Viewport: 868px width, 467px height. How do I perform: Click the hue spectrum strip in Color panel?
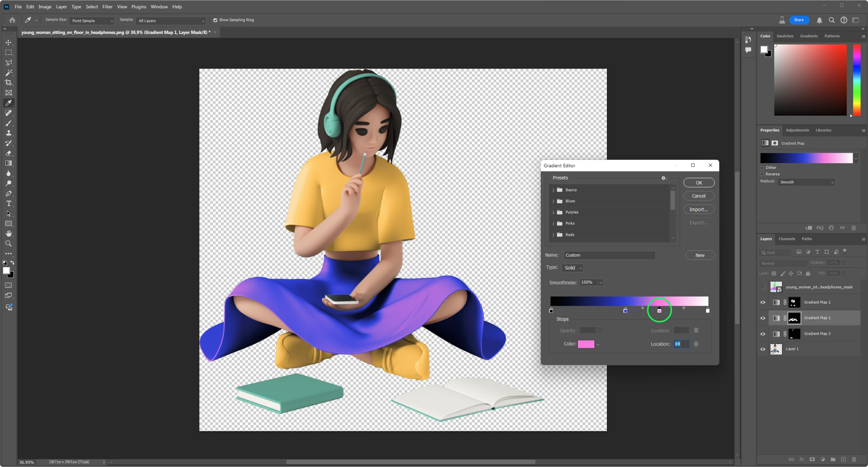point(857,80)
